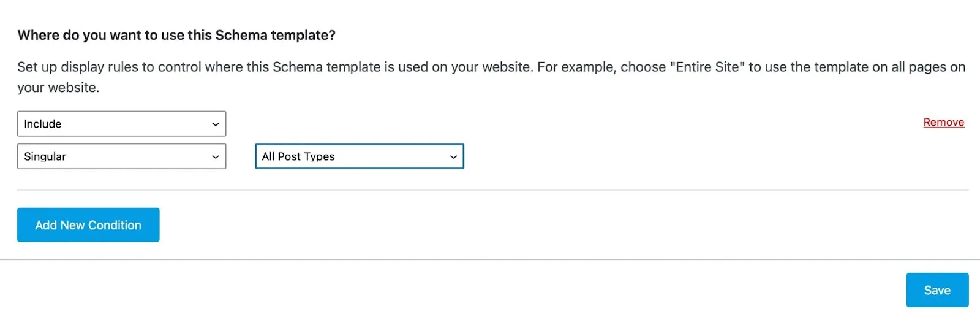980x325 pixels.
Task: Click the word "Save" on the blue button
Action: click(x=937, y=290)
